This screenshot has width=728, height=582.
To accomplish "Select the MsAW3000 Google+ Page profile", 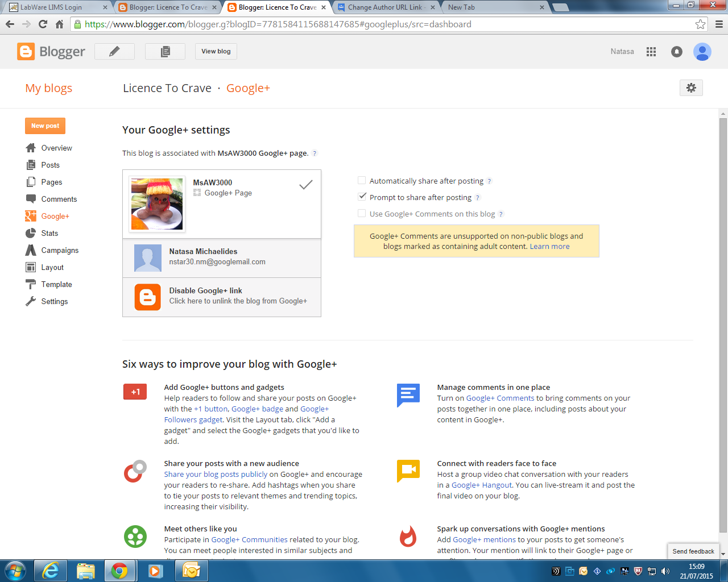I will [222, 204].
